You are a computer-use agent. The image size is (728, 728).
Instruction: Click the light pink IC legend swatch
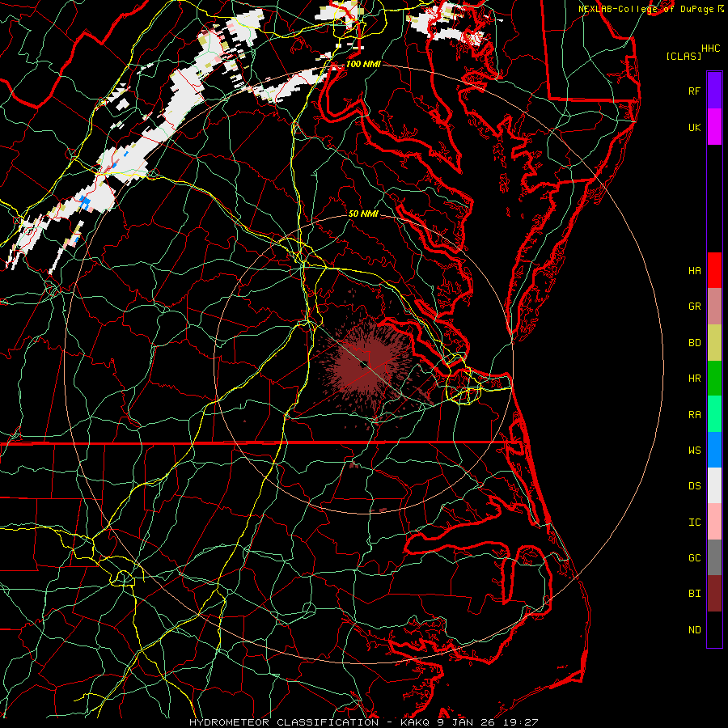point(714,522)
